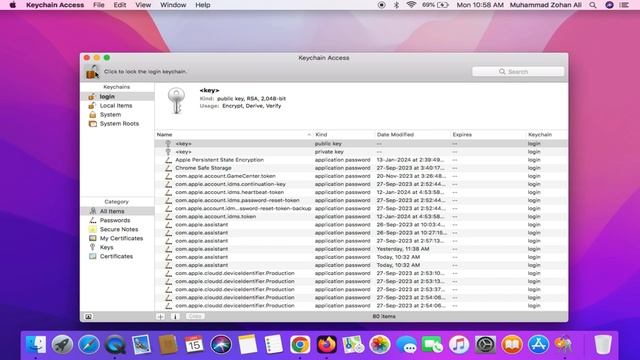Show the My Certificates category

(x=117, y=238)
